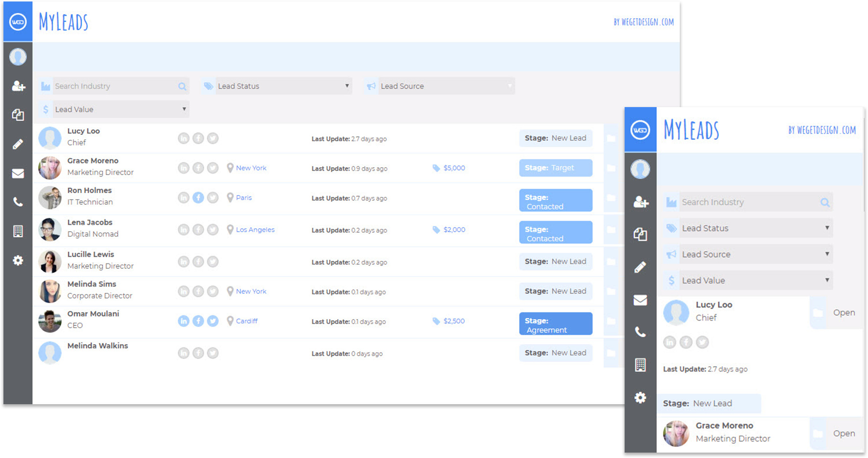Open the envelope mail icon in the desktop sidebar
This screenshot has height=458, width=868.
point(18,173)
